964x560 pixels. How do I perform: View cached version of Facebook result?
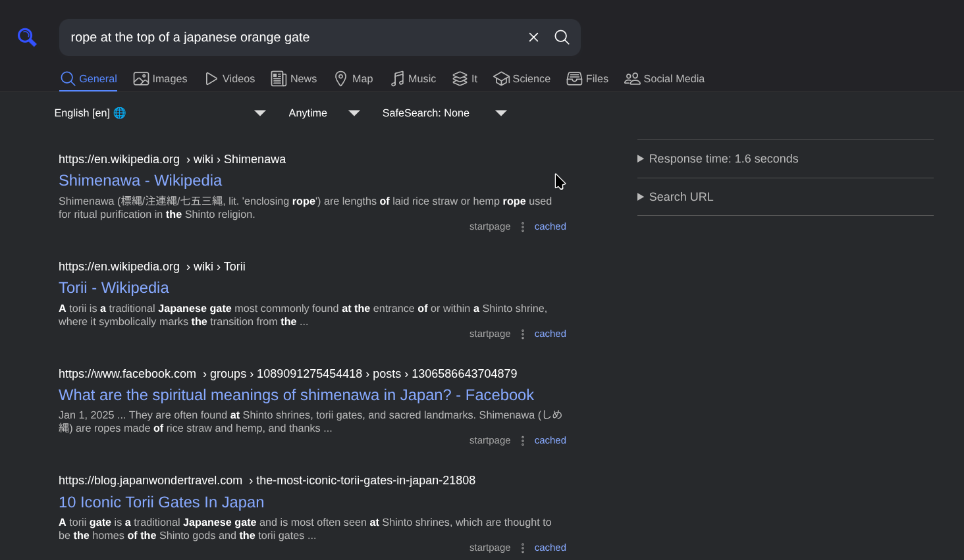(550, 440)
